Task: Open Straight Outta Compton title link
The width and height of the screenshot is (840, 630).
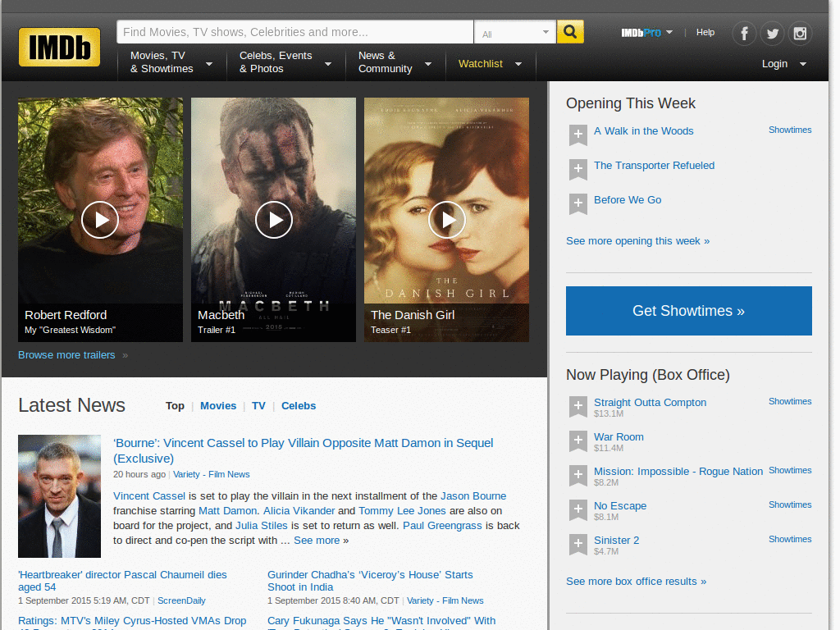Action: (650, 402)
